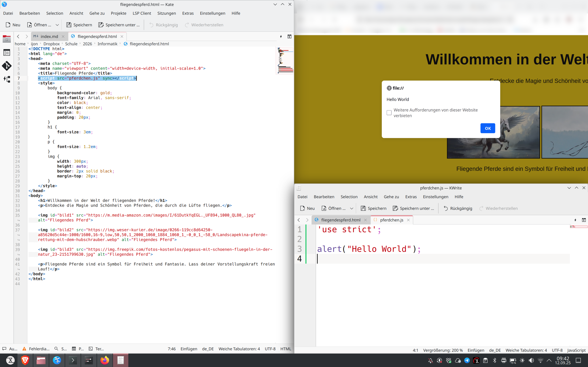Toggle Einfügen insert mode in Kate status bar

tap(188, 349)
